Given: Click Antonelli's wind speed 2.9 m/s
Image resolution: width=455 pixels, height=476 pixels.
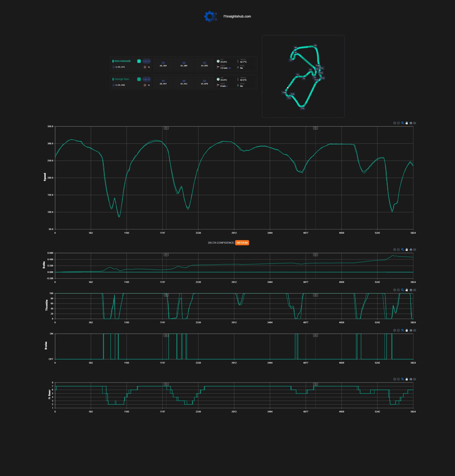Looking at the screenshot, I should pos(224,68).
